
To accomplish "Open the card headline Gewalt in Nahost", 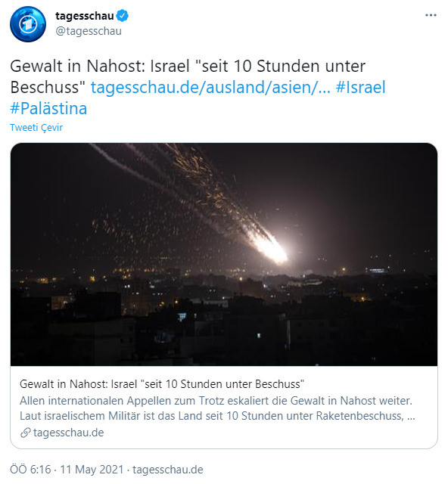I will 162,384.
